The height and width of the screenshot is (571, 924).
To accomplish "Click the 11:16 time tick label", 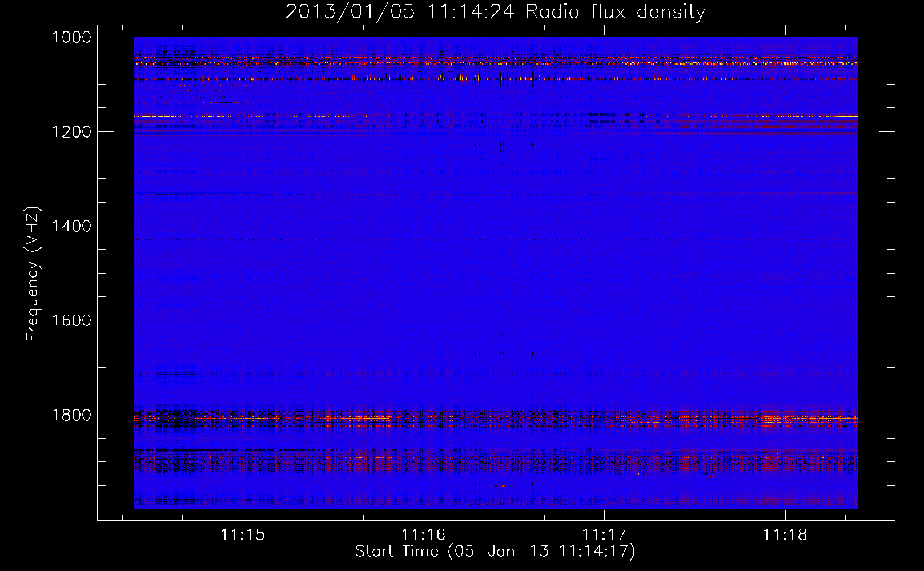I will pos(423,535).
